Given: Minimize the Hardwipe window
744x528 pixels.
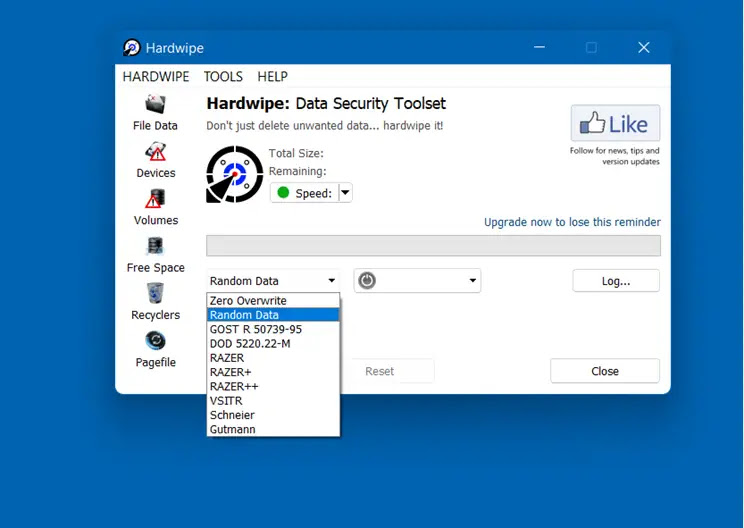Looking at the screenshot, I should tap(539, 47).
